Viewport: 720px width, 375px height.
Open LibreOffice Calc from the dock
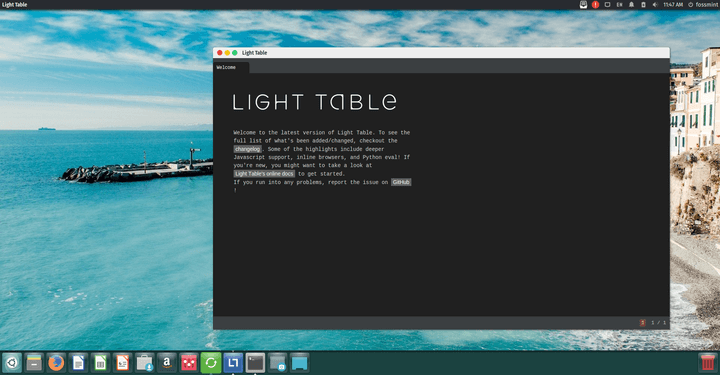[100, 363]
